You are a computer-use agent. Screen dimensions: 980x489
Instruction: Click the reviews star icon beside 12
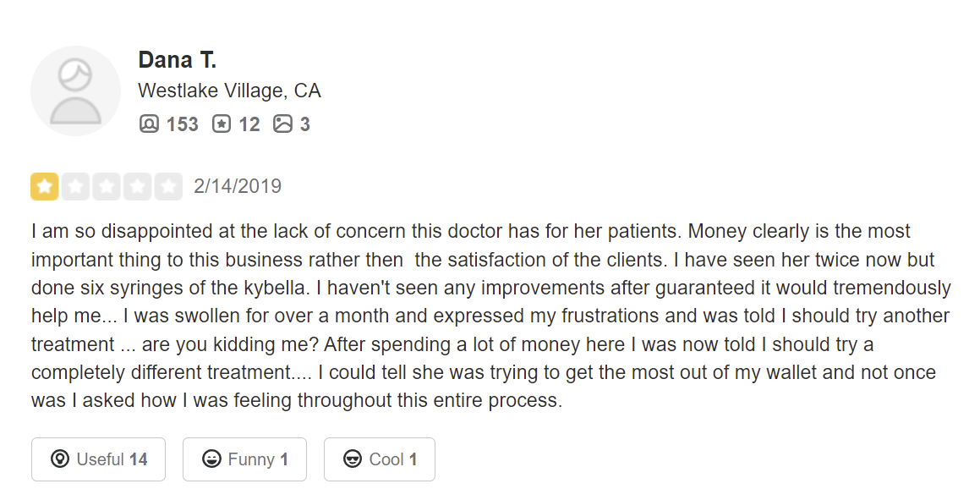221,124
